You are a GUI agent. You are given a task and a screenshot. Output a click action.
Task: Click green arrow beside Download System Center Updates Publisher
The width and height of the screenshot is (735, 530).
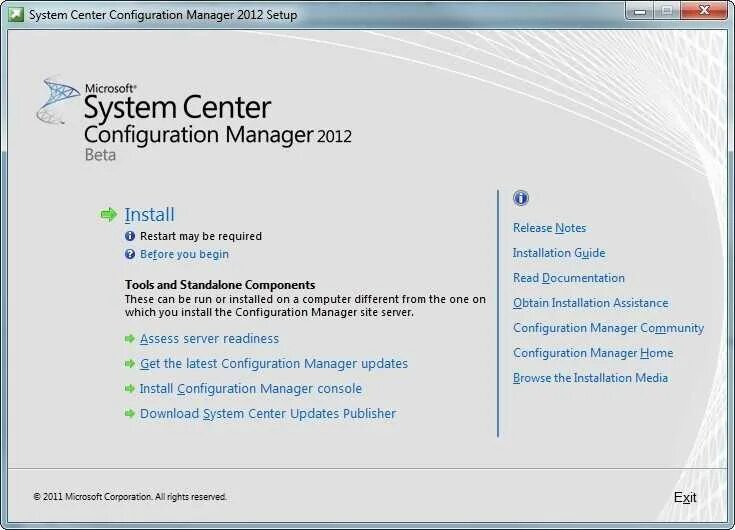tap(130, 414)
